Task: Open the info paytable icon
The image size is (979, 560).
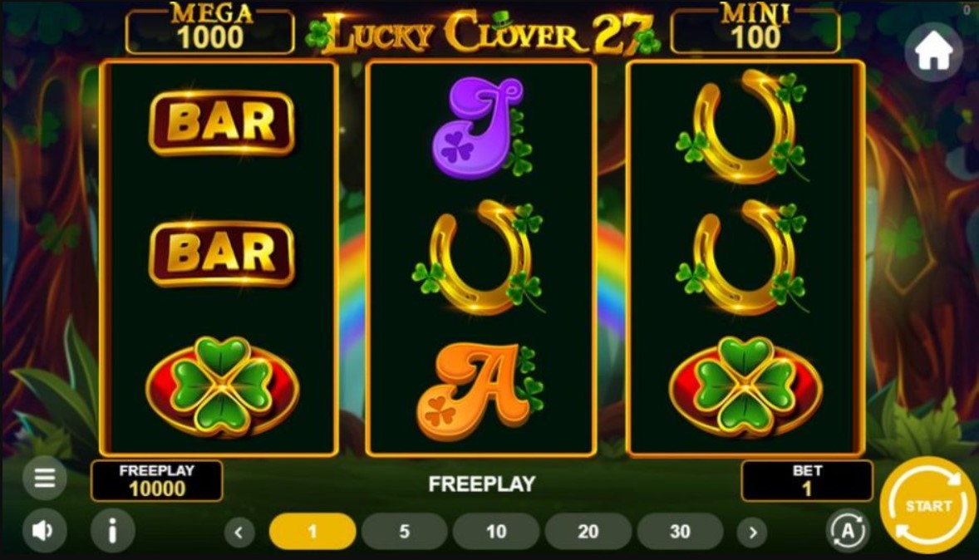Action: pyautogui.click(x=113, y=531)
